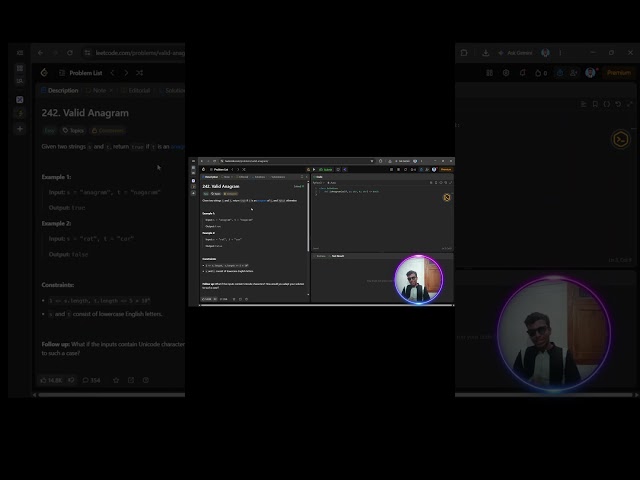Image resolution: width=640 pixels, height=480 pixels.
Task: Click bookmark star in small window address bar
Action: point(372,161)
